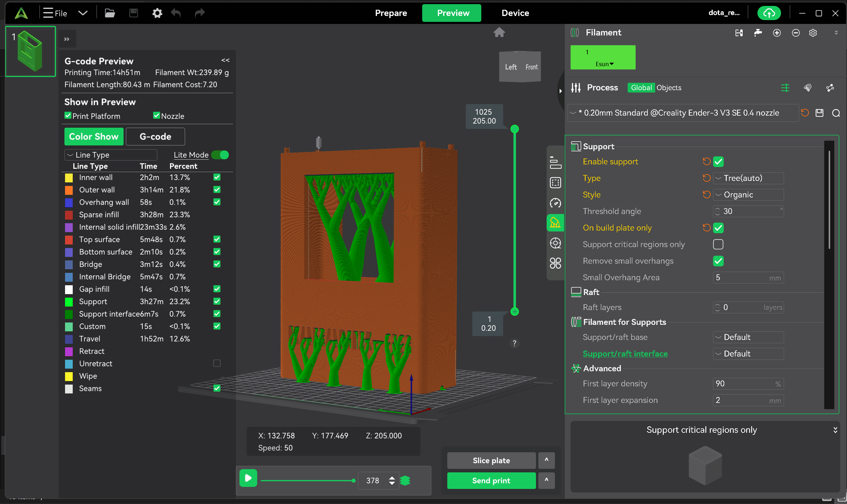Open the Strength settings side tab icon
This screenshot has width=847, height=504.
[555, 183]
